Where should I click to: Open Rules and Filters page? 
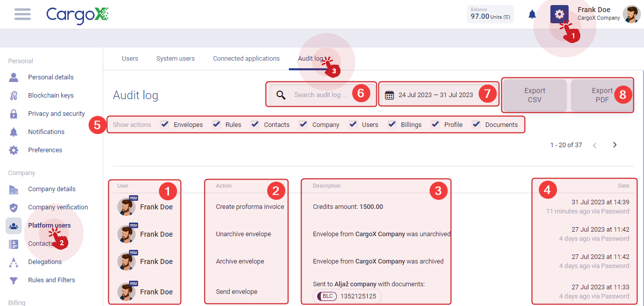click(52, 280)
